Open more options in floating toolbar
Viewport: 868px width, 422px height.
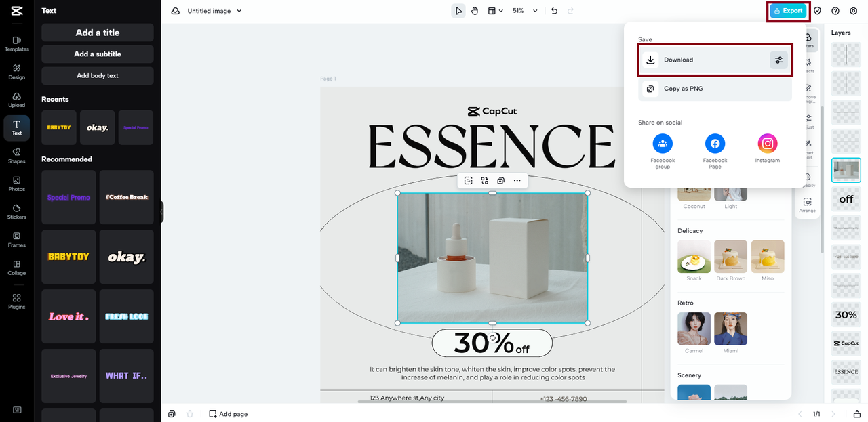(517, 180)
